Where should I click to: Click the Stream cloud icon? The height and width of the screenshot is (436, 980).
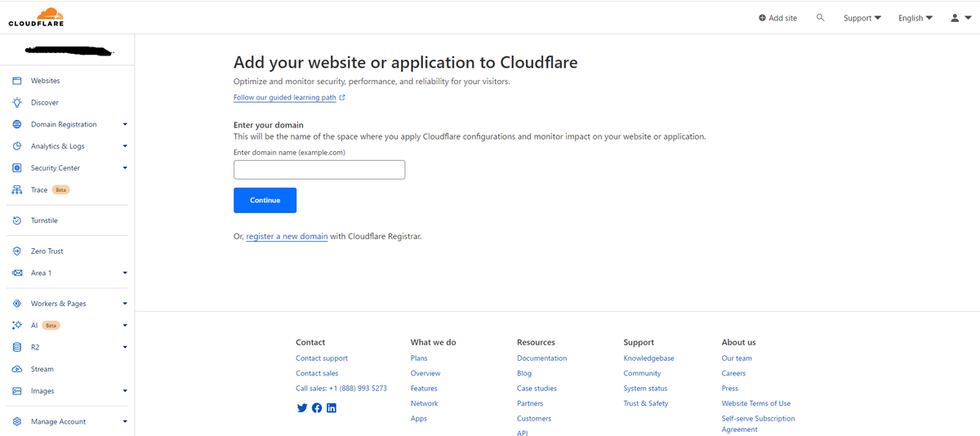tap(16, 369)
